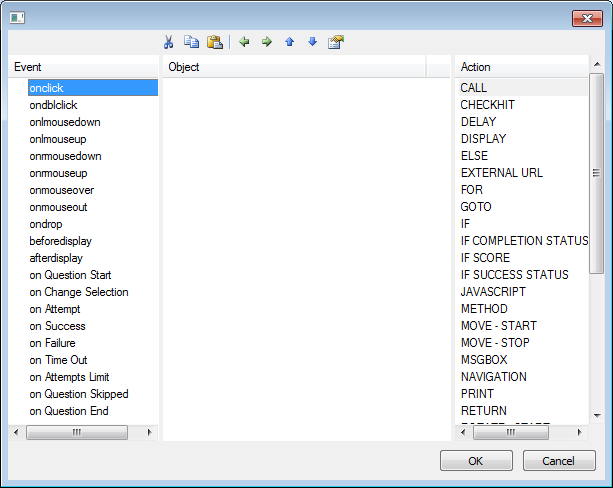Select the onmouseover event
The width and height of the screenshot is (613, 488).
(x=61, y=190)
